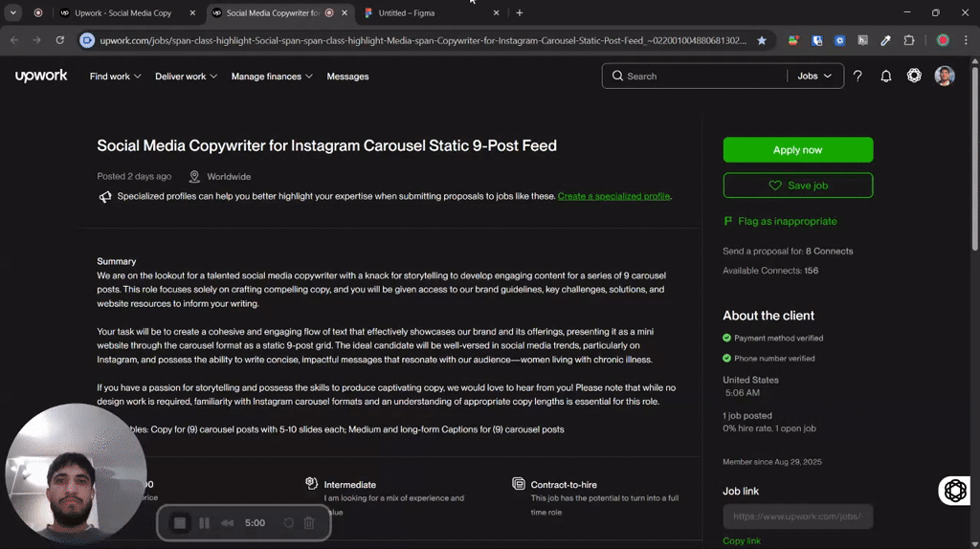
Task: Expand the Manage finances menu
Action: pos(272,77)
